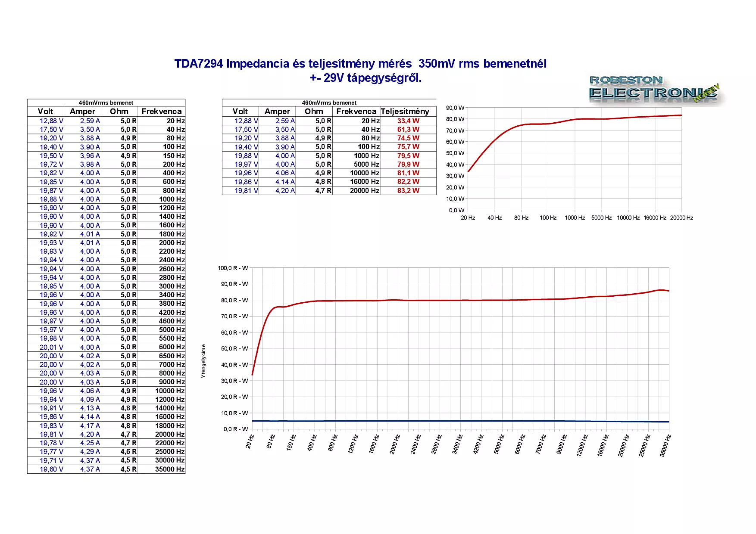The height and width of the screenshot is (534, 756).
Task: Select the left table's '460mVrms bemenet' heading
Action: tap(106, 102)
